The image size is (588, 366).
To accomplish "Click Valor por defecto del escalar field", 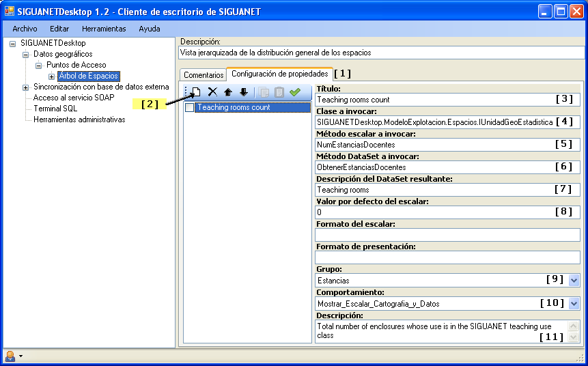I will [x=448, y=212].
